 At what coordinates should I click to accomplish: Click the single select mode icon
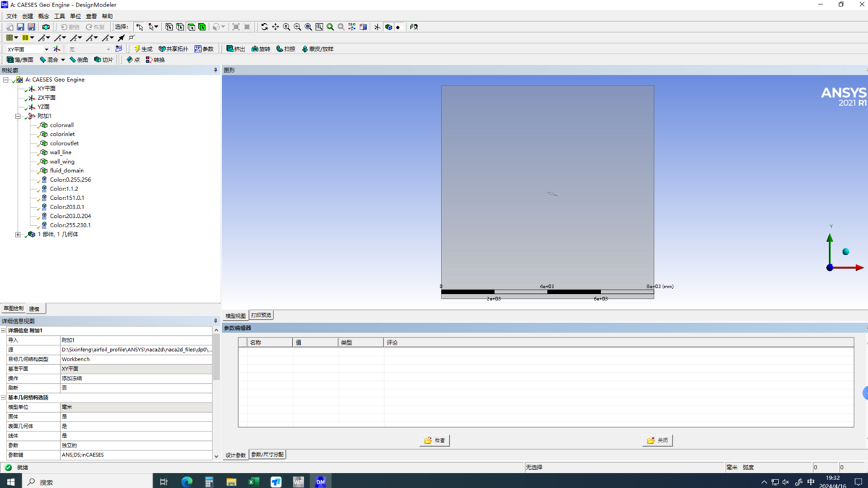coord(140,27)
